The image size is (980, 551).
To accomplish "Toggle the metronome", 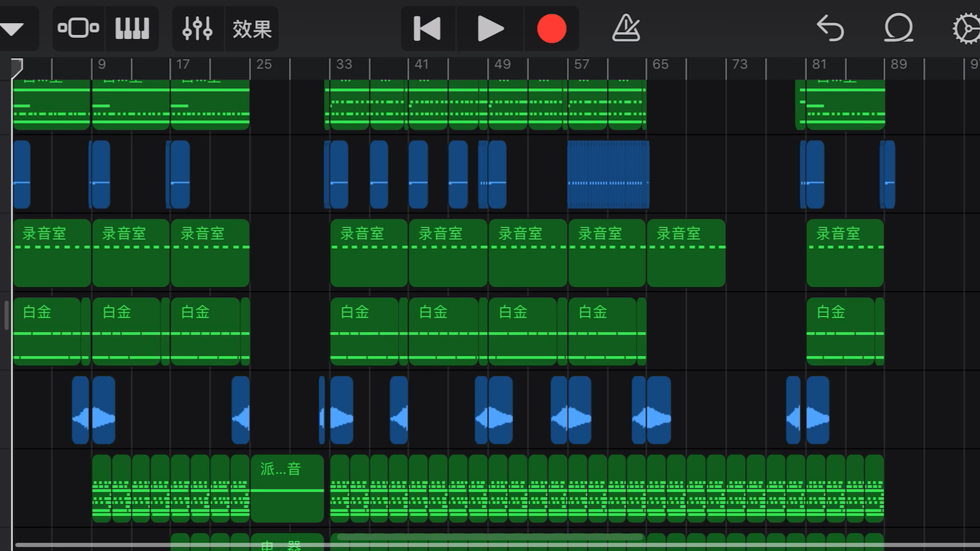I will click(626, 29).
